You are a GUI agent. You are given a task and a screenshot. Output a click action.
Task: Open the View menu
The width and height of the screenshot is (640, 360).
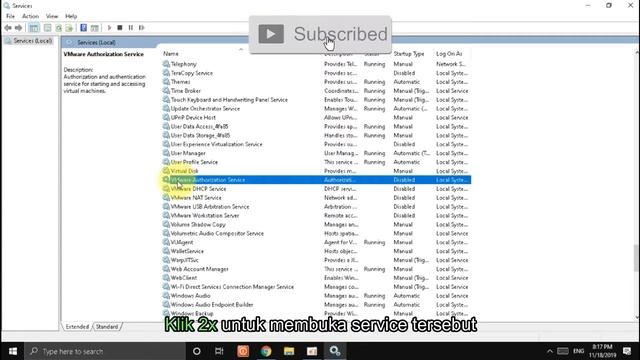pyautogui.click(x=52, y=16)
